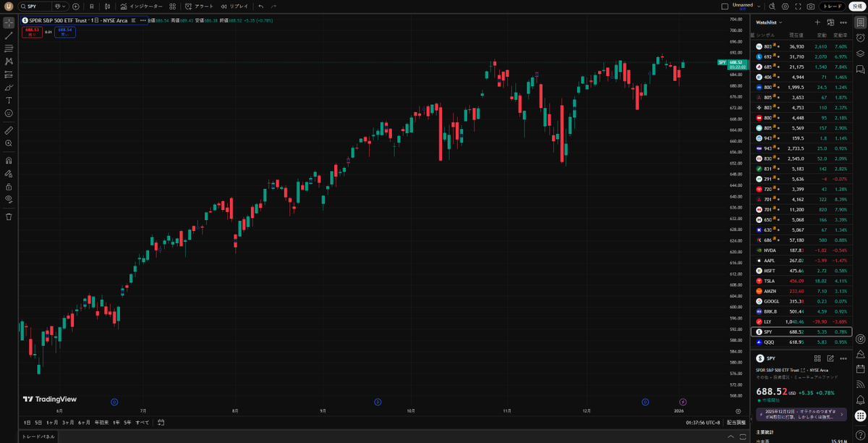Click the 配当調整 adjustment toggle
The width and height of the screenshot is (868, 443).
(x=737, y=422)
